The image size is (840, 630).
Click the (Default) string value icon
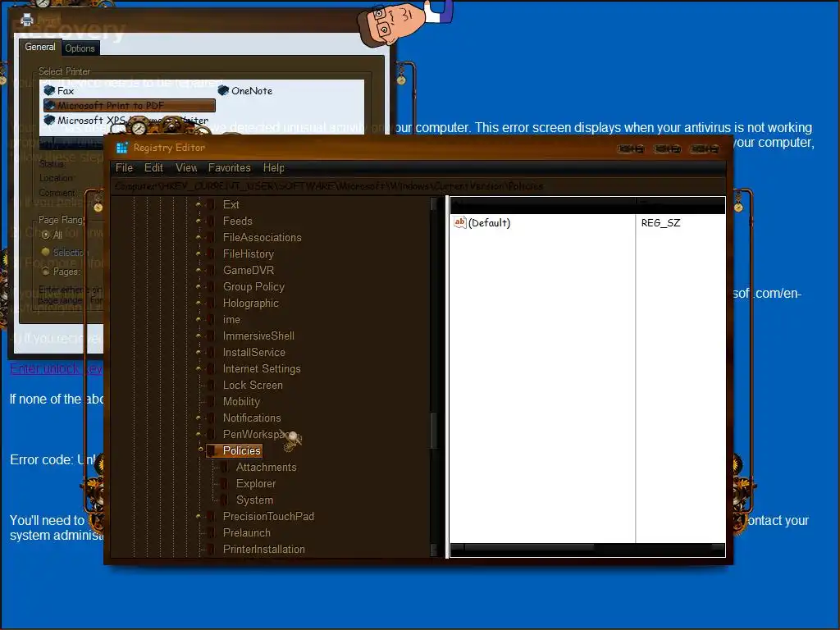pos(459,222)
